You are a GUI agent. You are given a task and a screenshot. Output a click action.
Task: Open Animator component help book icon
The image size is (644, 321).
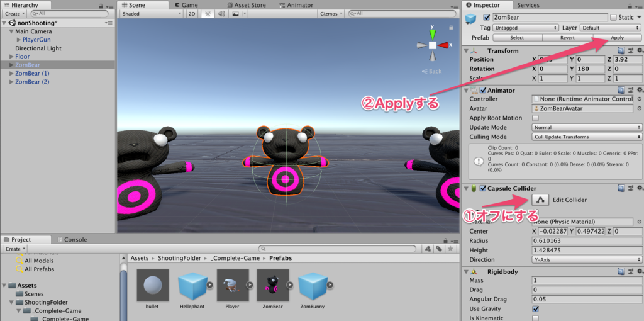621,91
